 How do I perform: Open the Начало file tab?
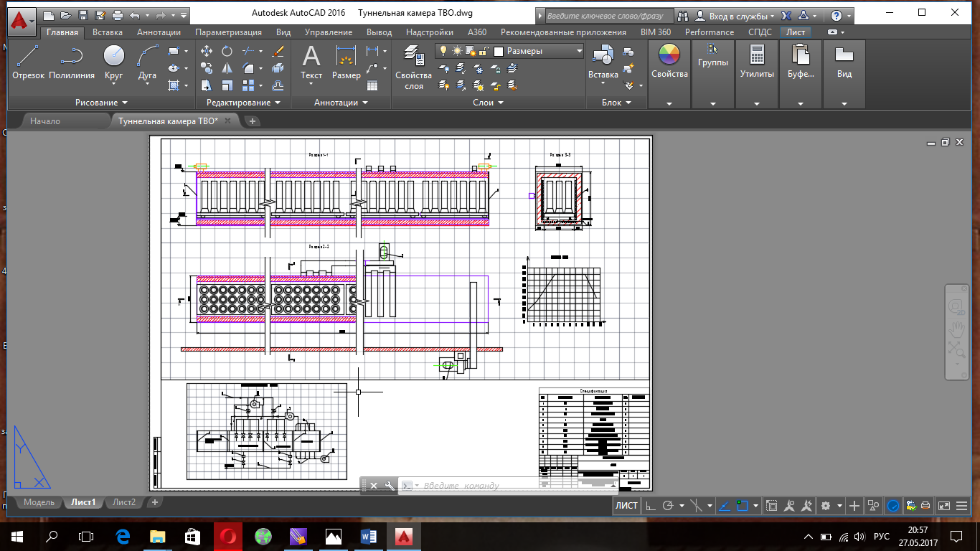(x=45, y=121)
